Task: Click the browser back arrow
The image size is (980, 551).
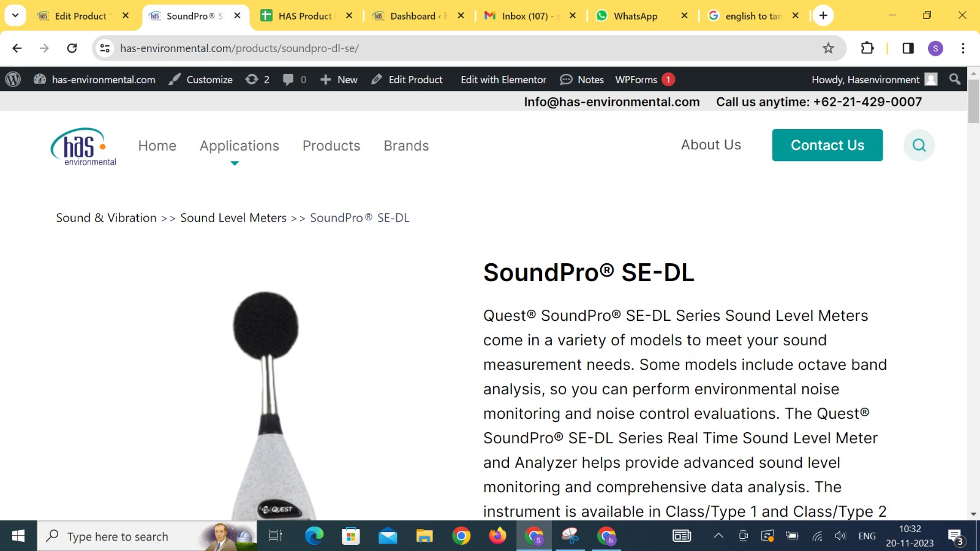Action: (17, 48)
